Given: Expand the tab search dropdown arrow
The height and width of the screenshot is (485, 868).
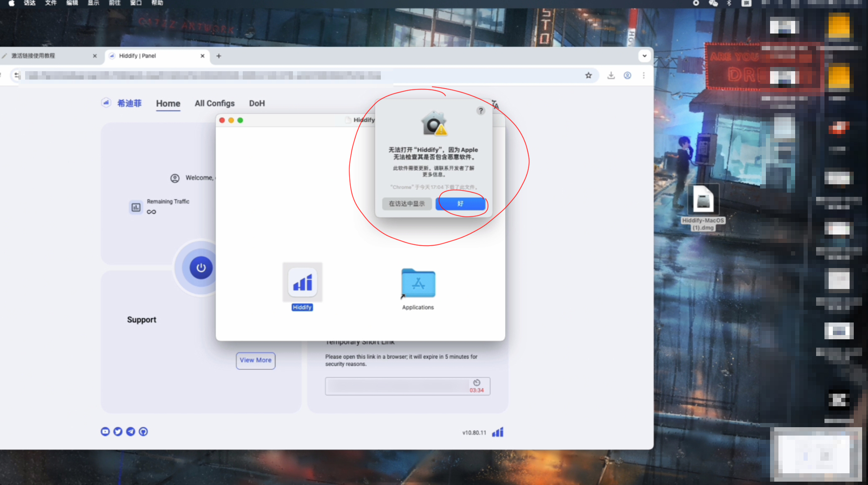Looking at the screenshot, I should [x=645, y=56].
